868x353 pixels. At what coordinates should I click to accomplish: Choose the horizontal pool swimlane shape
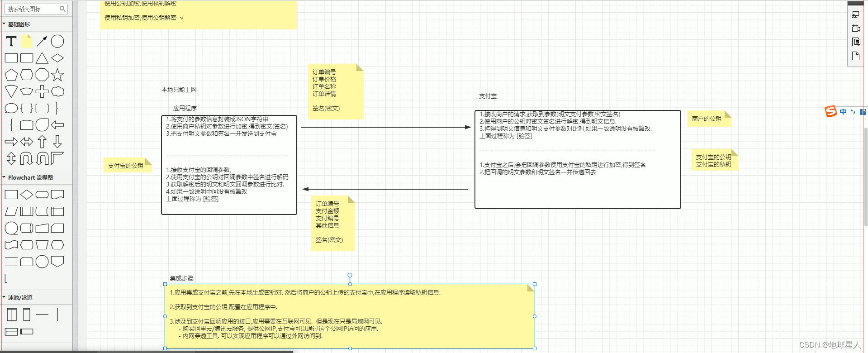11,332
